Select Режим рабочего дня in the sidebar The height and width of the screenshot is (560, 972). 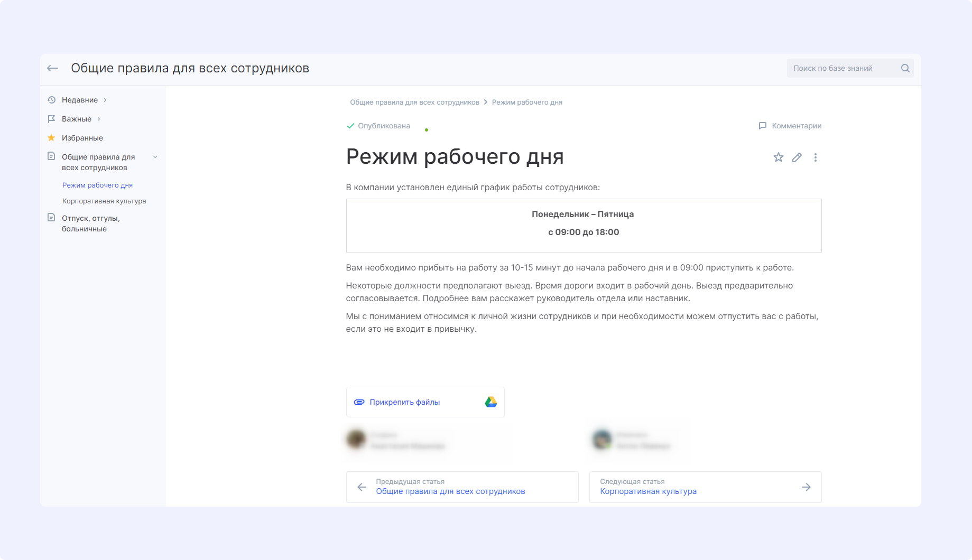click(97, 185)
